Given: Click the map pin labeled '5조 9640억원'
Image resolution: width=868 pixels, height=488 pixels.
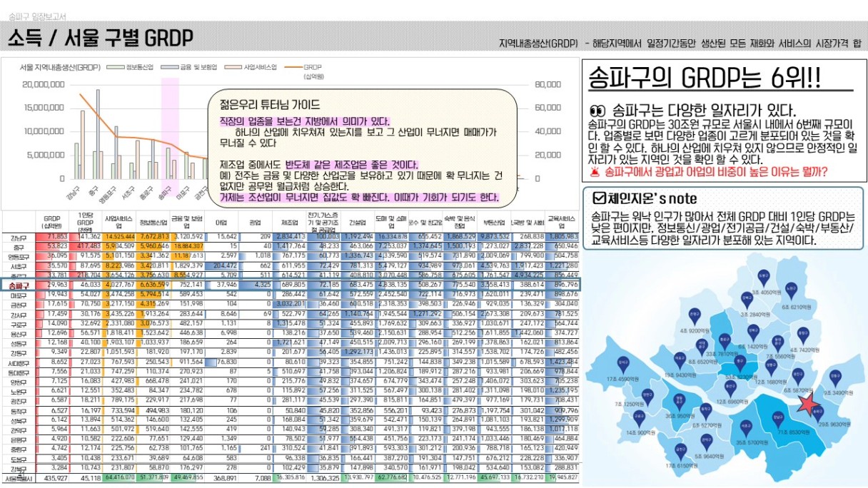Looking at the screenshot, I should pyautogui.click(x=708, y=444).
